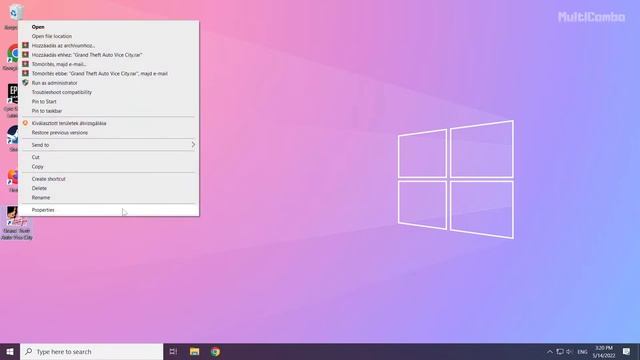Open the notification Action Center

pyautogui.click(x=626, y=351)
